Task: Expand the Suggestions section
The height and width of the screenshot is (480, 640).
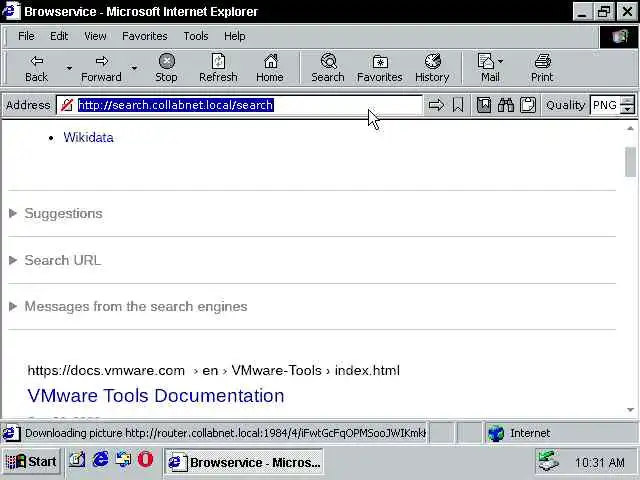Action: tap(56, 213)
